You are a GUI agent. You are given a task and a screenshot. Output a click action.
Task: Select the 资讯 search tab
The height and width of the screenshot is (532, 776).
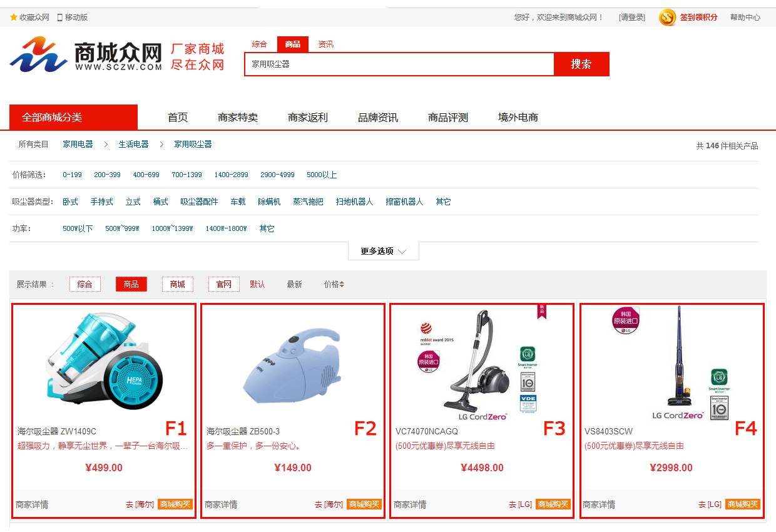pyautogui.click(x=326, y=44)
